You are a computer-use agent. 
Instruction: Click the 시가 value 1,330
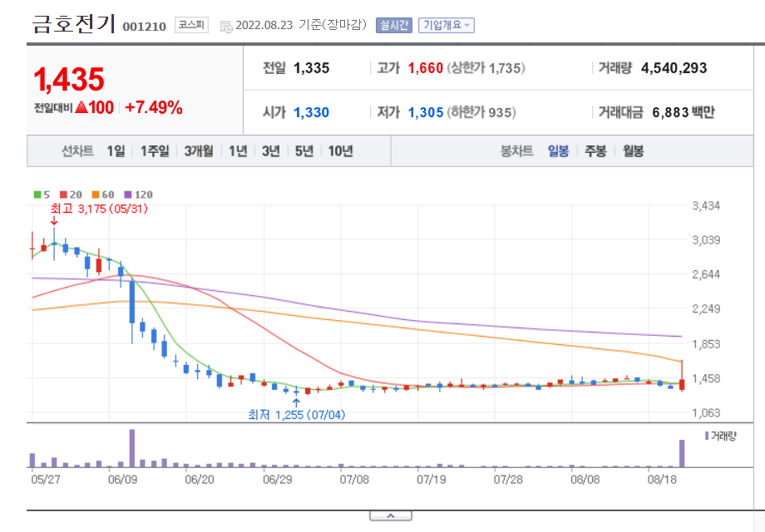[311, 113]
